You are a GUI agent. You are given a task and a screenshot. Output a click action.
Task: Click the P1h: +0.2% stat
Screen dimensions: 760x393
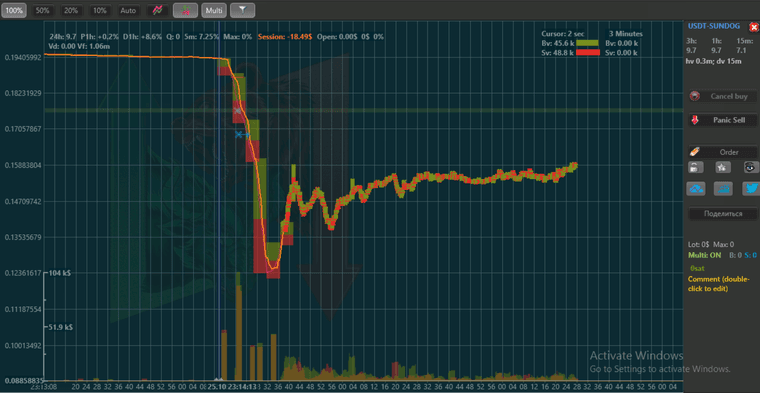coord(99,36)
